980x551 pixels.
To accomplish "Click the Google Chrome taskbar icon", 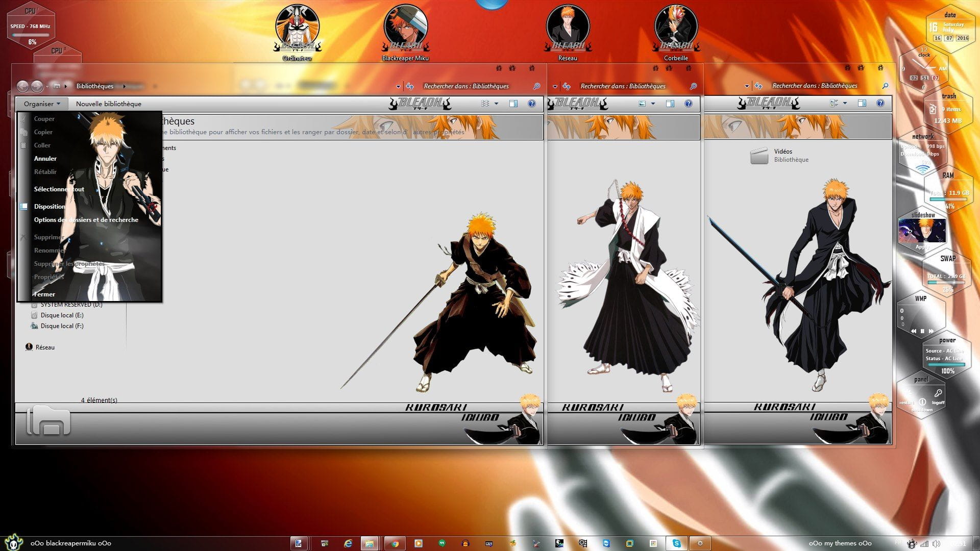I will tap(395, 543).
